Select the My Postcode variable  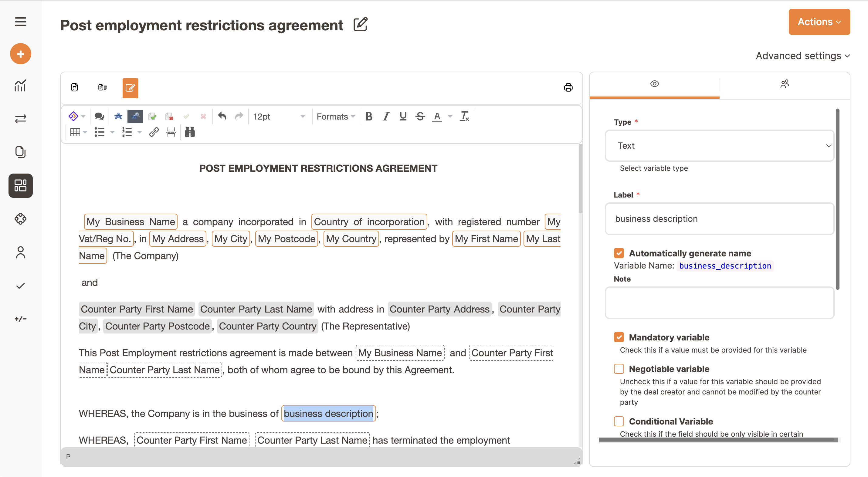[x=287, y=239]
